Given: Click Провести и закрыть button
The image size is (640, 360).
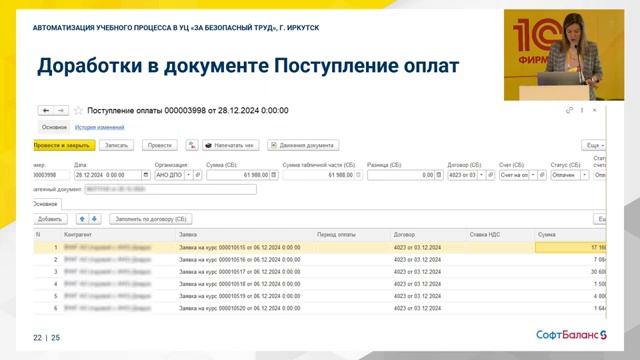Looking at the screenshot, I should tap(64, 145).
